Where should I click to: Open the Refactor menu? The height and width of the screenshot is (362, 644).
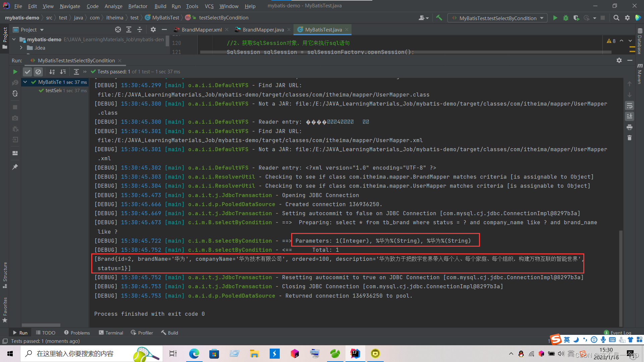click(x=138, y=6)
